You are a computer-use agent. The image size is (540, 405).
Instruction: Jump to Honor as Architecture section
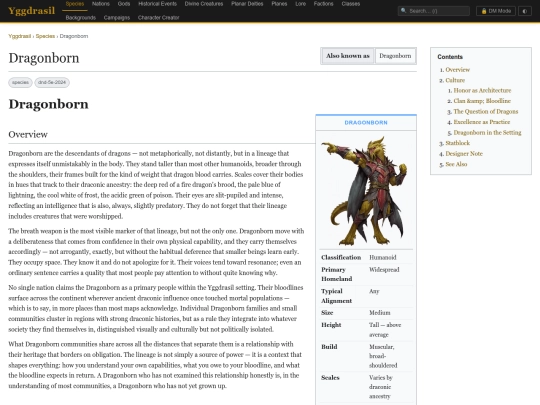tap(482, 91)
